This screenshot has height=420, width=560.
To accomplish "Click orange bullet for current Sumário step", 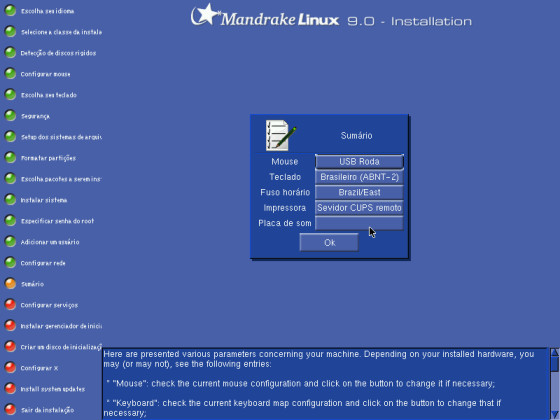I will click(10, 283).
